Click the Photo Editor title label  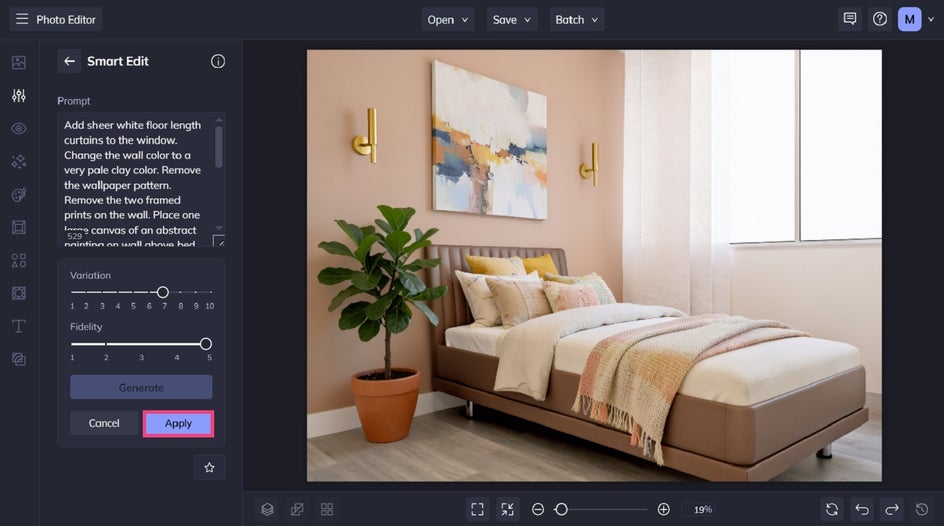[66, 19]
